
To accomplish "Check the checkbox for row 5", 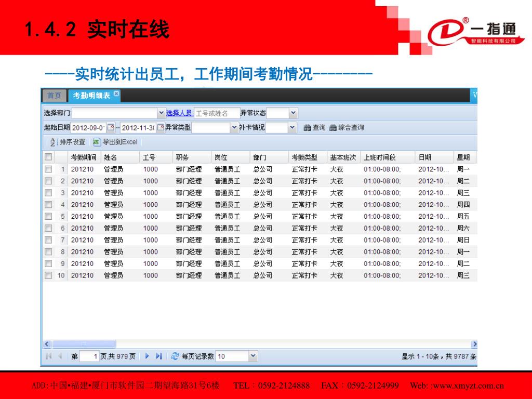I will [48, 216].
